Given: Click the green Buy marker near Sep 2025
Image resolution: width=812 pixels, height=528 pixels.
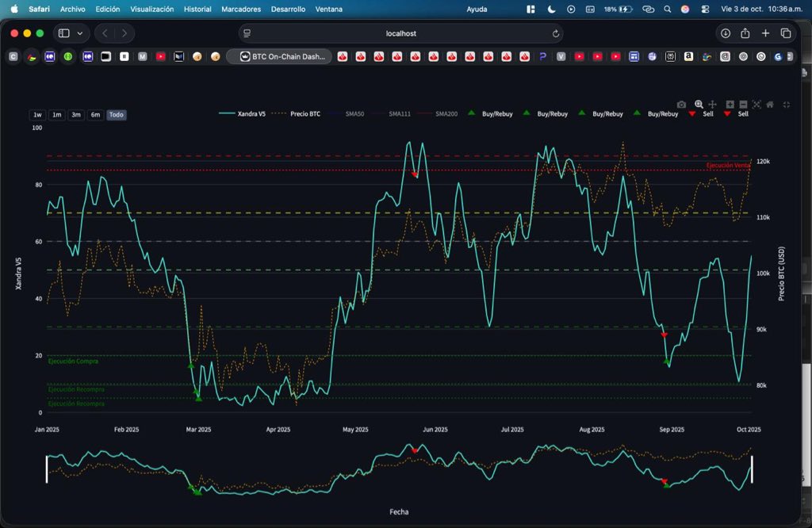Looking at the screenshot, I should 667,361.
